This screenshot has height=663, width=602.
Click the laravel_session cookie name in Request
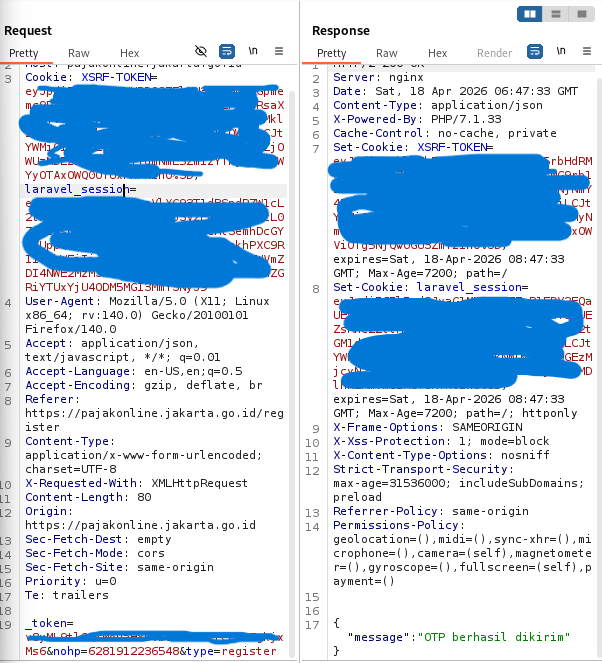pos(77,189)
